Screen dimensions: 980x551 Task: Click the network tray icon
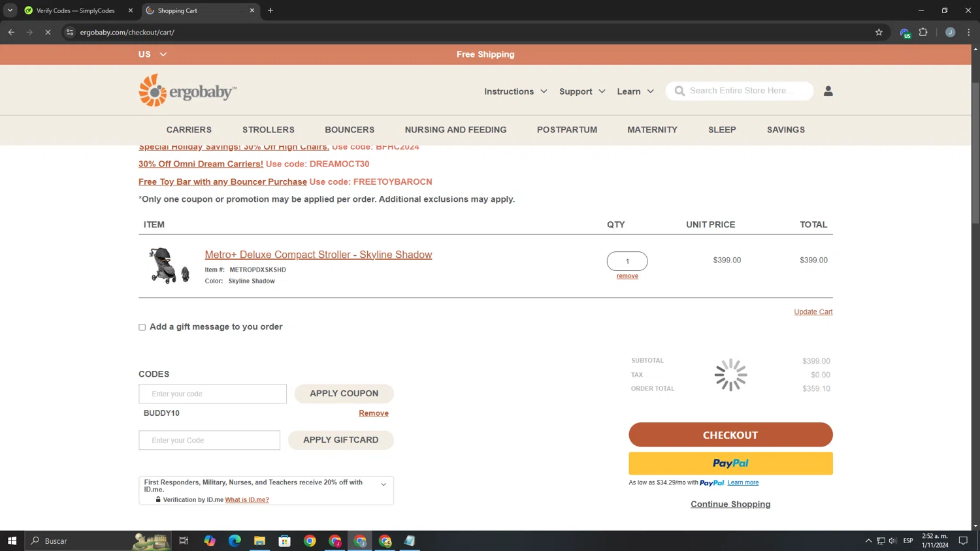[x=881, y=541]
